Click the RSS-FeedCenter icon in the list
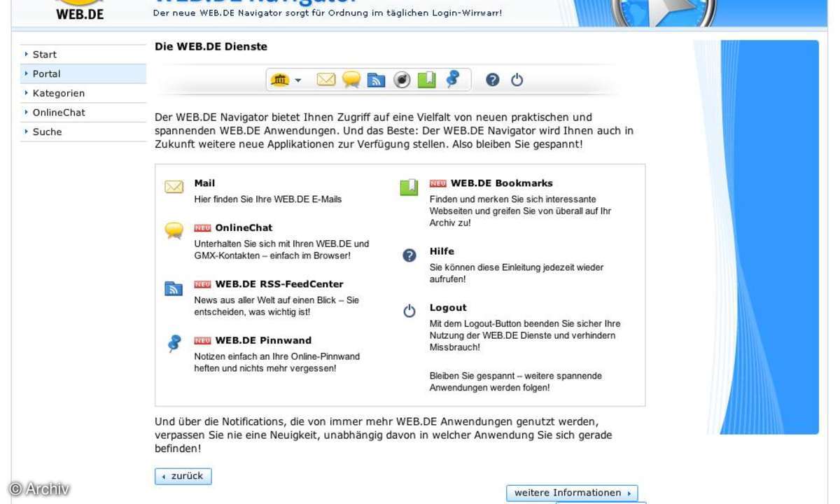840x504 pixels. pos(174,288)
